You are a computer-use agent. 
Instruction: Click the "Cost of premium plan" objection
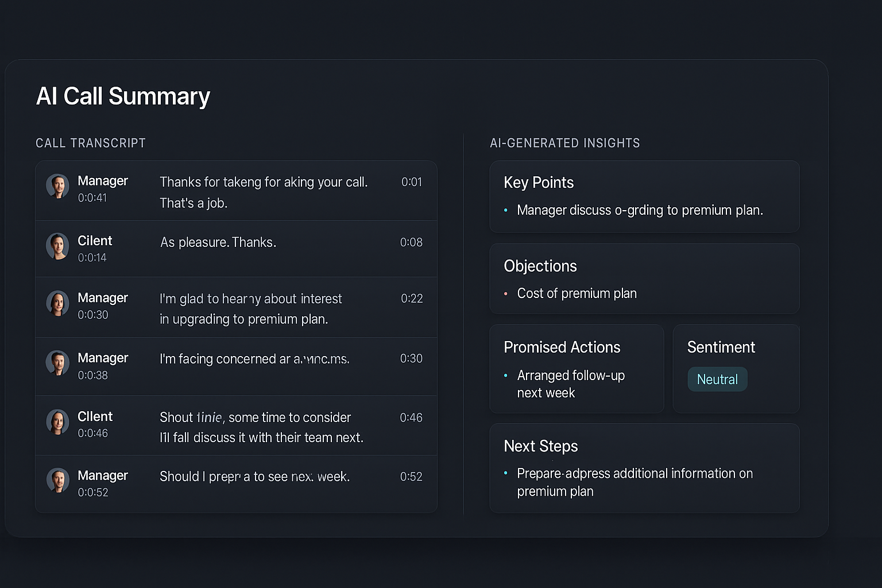577,293
